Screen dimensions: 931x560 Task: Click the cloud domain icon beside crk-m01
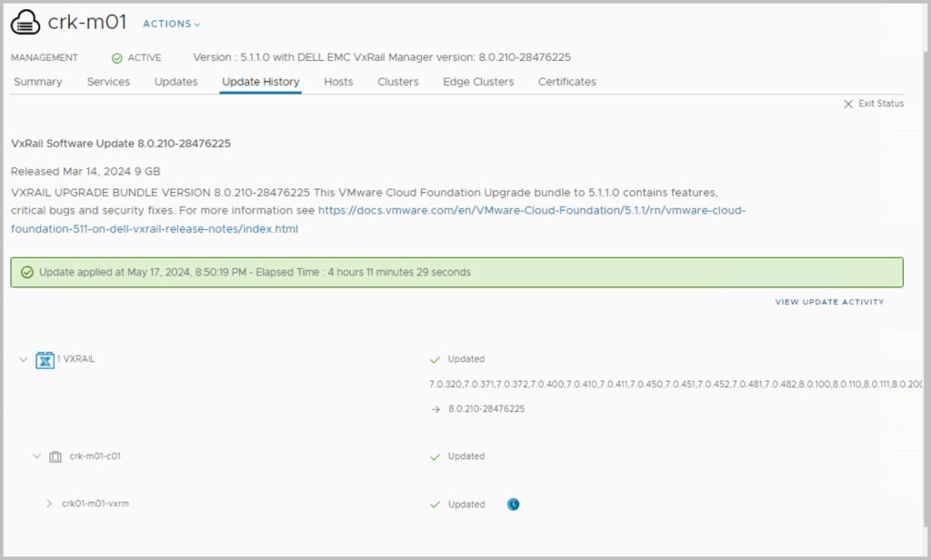[x=25, y=23]
